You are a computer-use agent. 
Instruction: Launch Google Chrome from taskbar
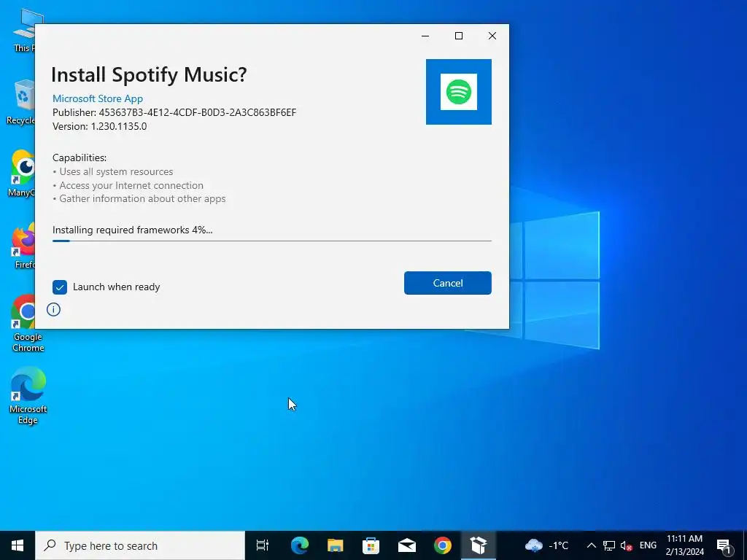443,545
